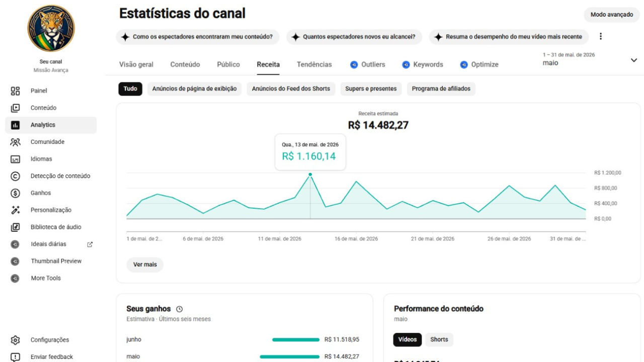Open the Keywords tab
The height and width of the screenshot is (362, 644).
coord(423,65)
